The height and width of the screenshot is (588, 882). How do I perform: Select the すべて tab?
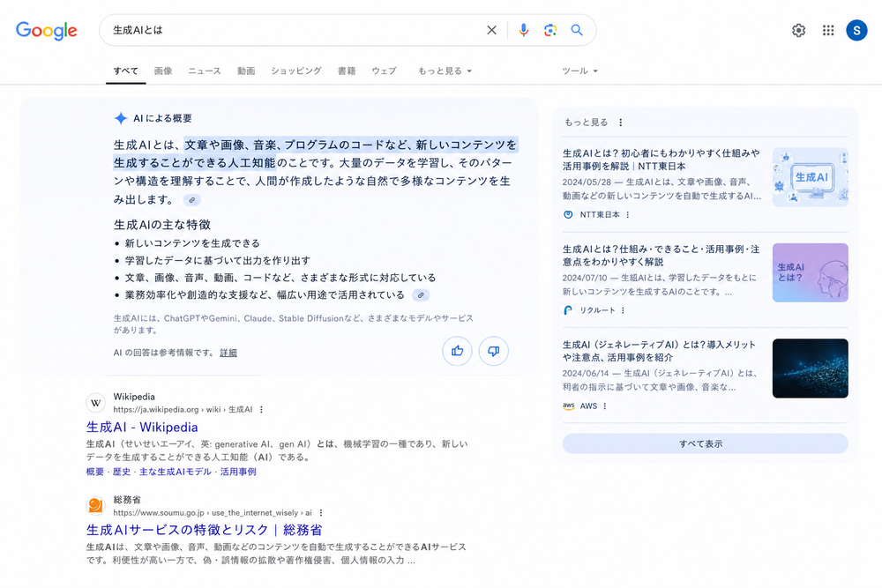(x=125, y=71)
